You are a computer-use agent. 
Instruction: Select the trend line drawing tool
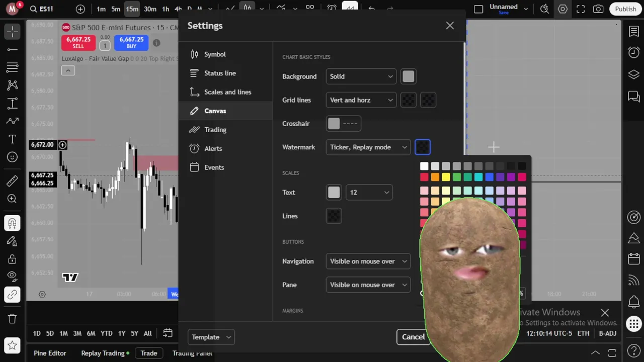(x=12, y=49)
